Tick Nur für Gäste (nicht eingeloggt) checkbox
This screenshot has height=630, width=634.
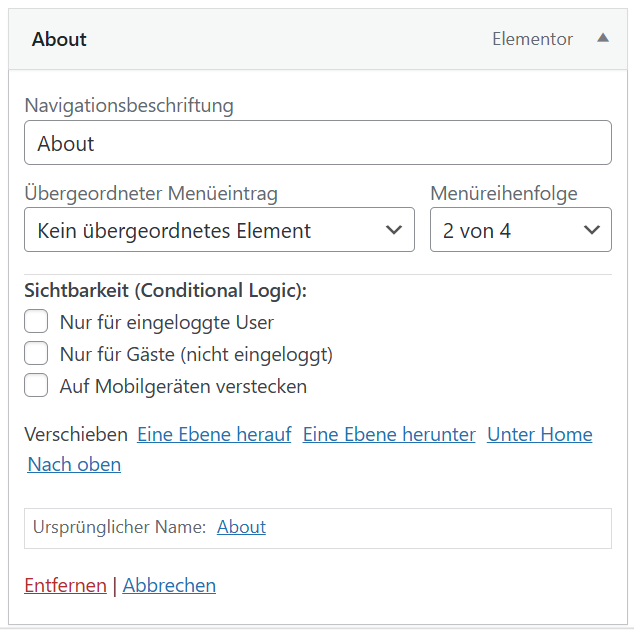point(37,354)
